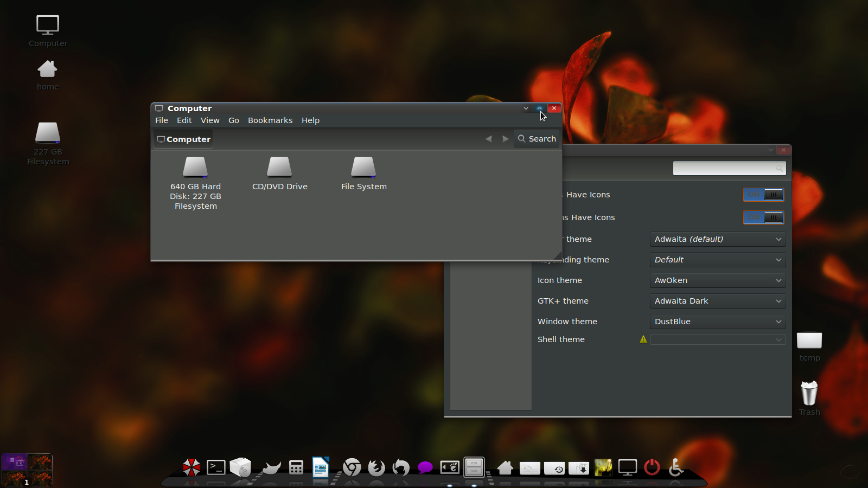Image resolution: width=868 pixels, height=488 pixels.
Task: Open the disabled Shell theme dropdown
Action: tap(718, 339)
